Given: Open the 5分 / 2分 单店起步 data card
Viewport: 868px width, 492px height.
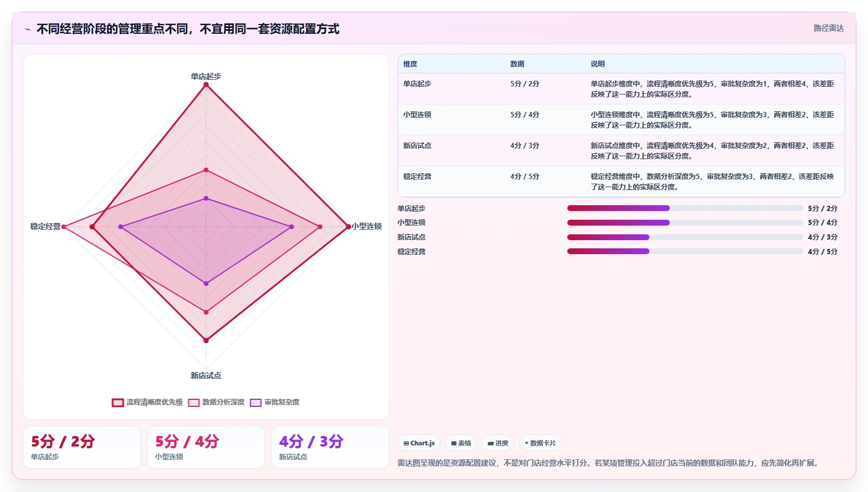Looking at the screenshot, I should click(82, 447).
